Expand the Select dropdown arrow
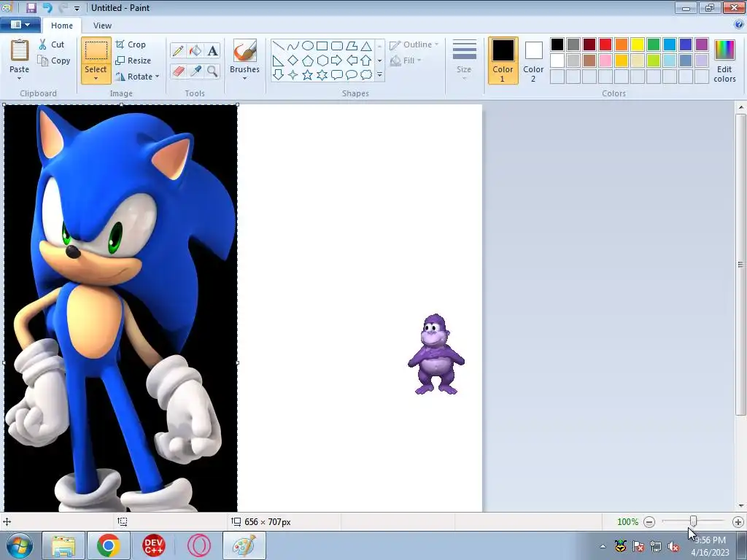 (96, 79)
